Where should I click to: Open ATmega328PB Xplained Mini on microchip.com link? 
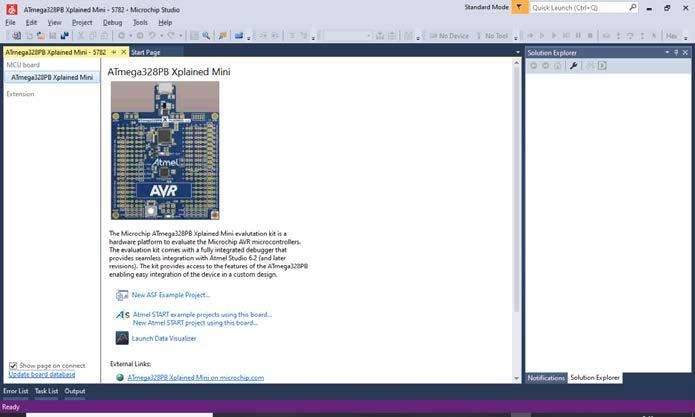[195, 378]
